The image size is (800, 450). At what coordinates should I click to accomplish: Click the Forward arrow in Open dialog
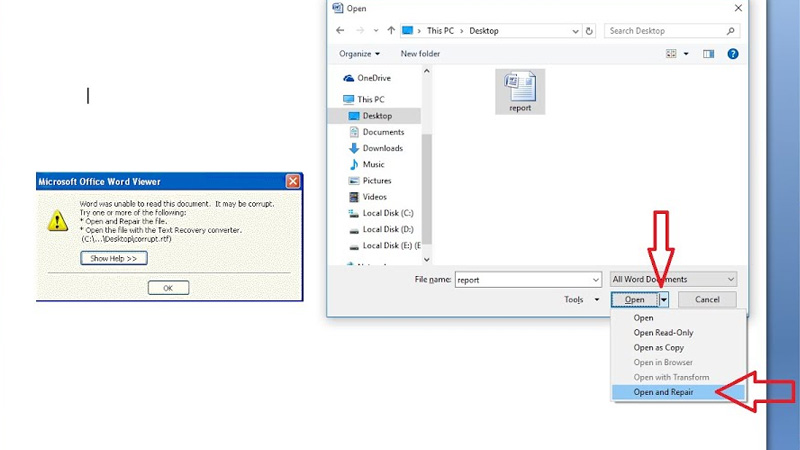coord(360,31)
